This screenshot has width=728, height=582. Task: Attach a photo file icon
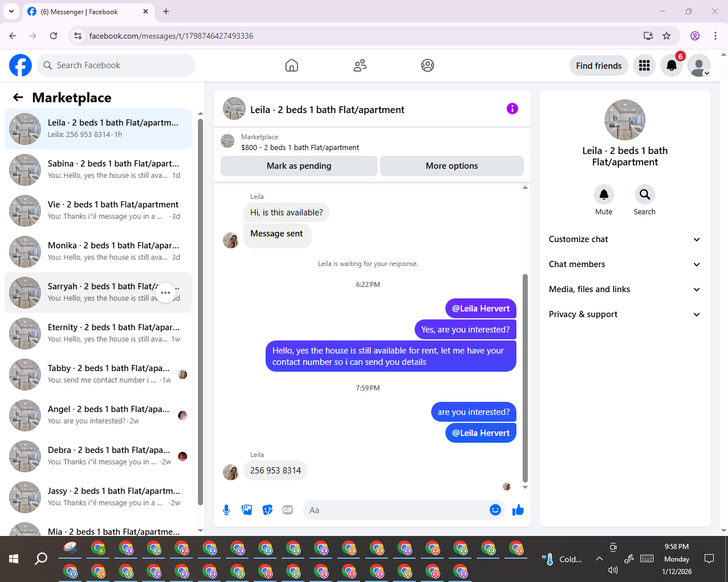click(247, 510)
